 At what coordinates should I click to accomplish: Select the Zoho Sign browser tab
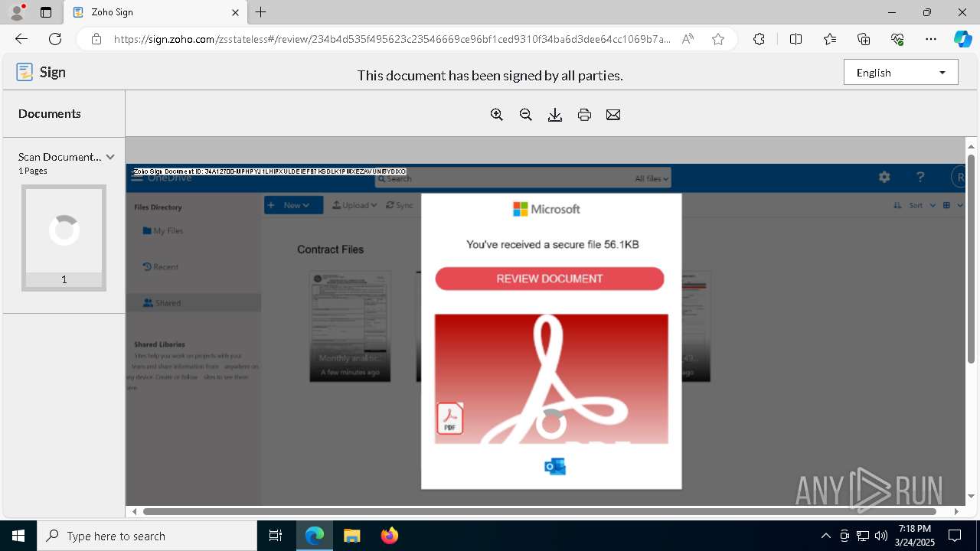click(155, 12)
